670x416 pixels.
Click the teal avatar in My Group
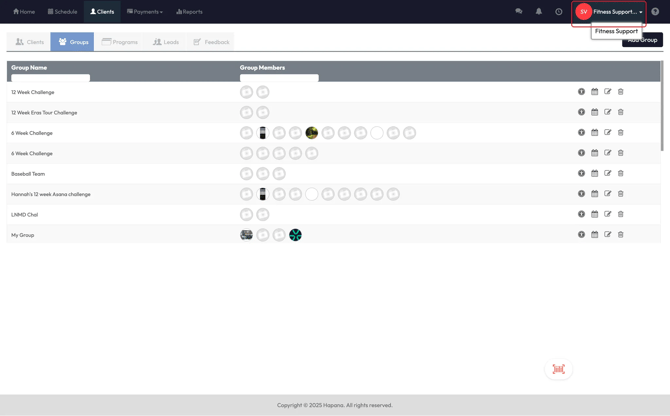(x=295, y=235)
